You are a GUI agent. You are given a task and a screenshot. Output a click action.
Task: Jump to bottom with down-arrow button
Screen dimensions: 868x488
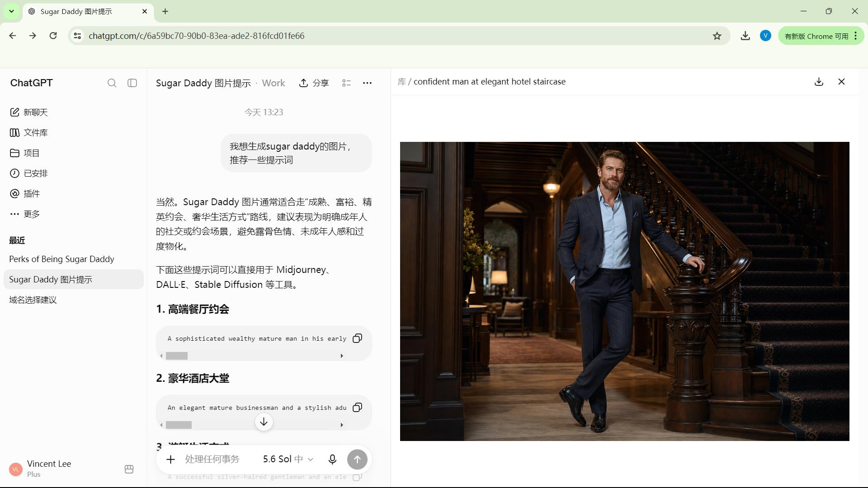click(x=264, y=422)
